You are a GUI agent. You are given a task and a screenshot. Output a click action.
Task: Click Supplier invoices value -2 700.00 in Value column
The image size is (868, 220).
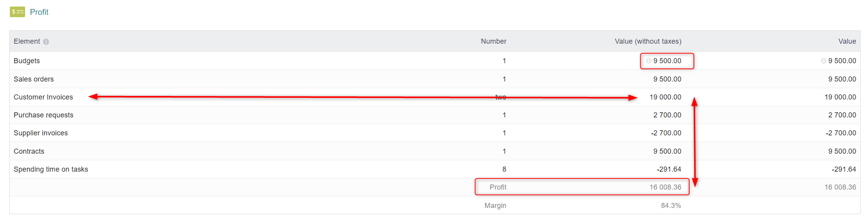[841, 133]
